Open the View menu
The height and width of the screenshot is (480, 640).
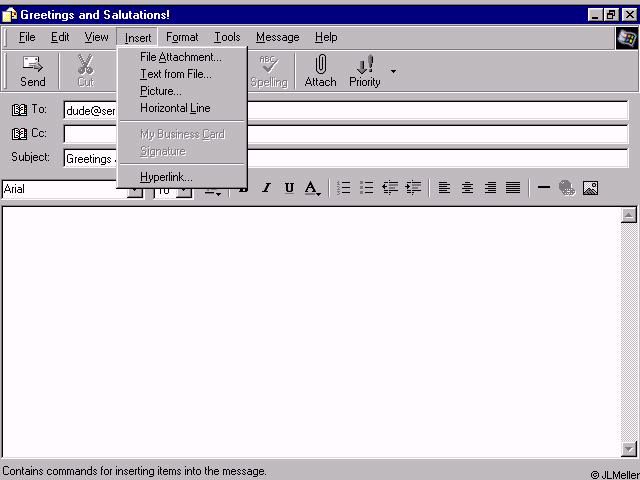(x=96, y=37)
